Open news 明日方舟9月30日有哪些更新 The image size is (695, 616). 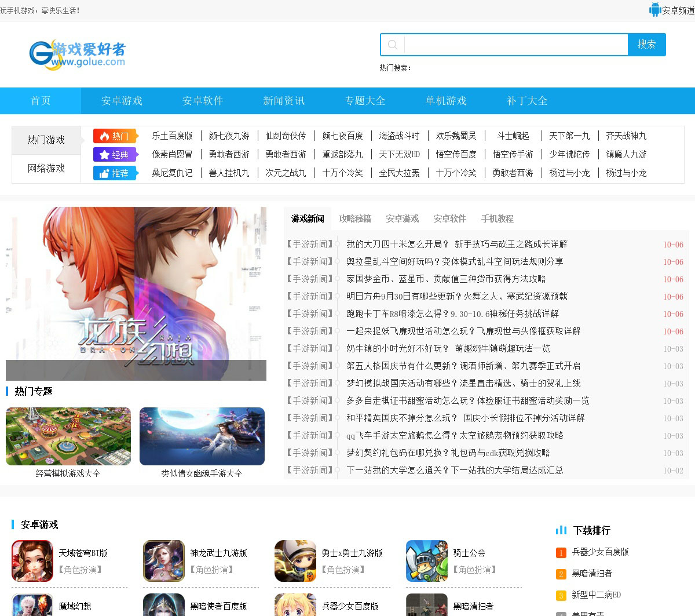point(456,296)
